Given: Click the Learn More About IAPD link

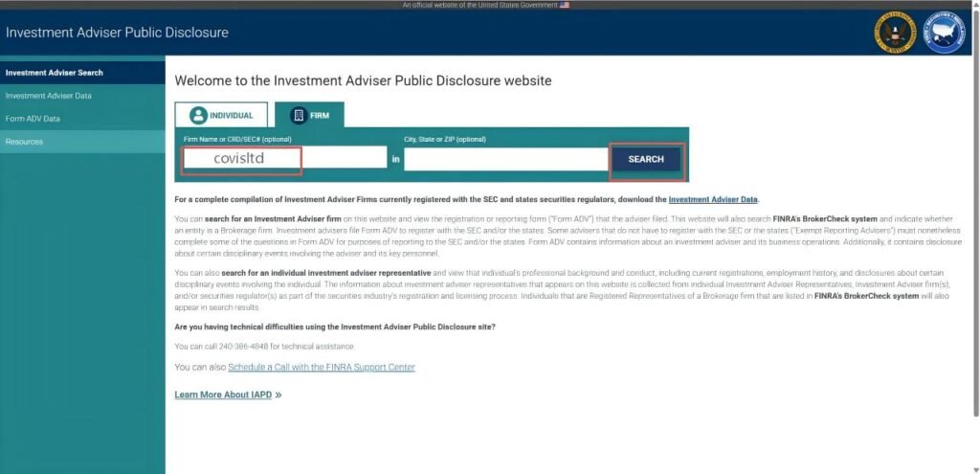Looking at the screenshot, I should (223, 395).
